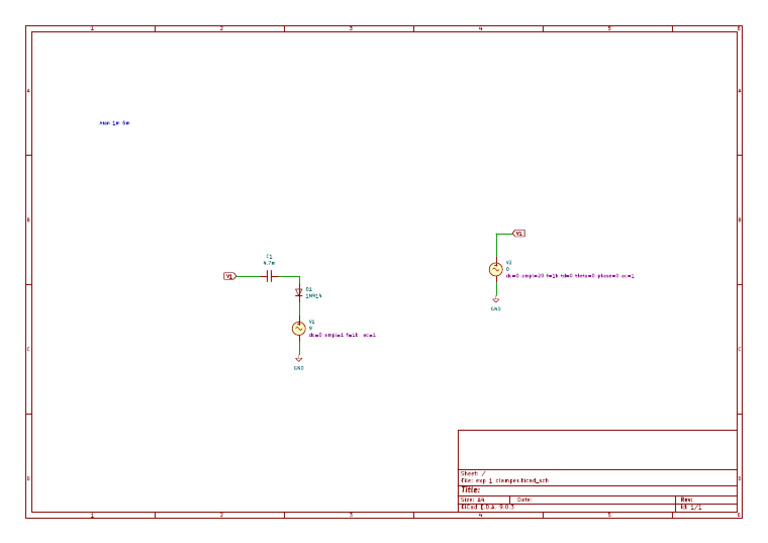Click the diode value text under D1
The width and height of the screenshot is (768, 543).
(313, 296)
